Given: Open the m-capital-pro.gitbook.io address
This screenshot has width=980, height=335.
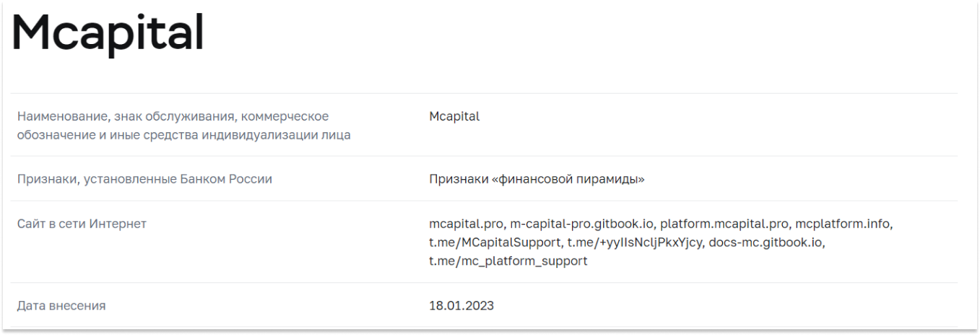Looking at the screenshot, I should click(x=582, y=224).
